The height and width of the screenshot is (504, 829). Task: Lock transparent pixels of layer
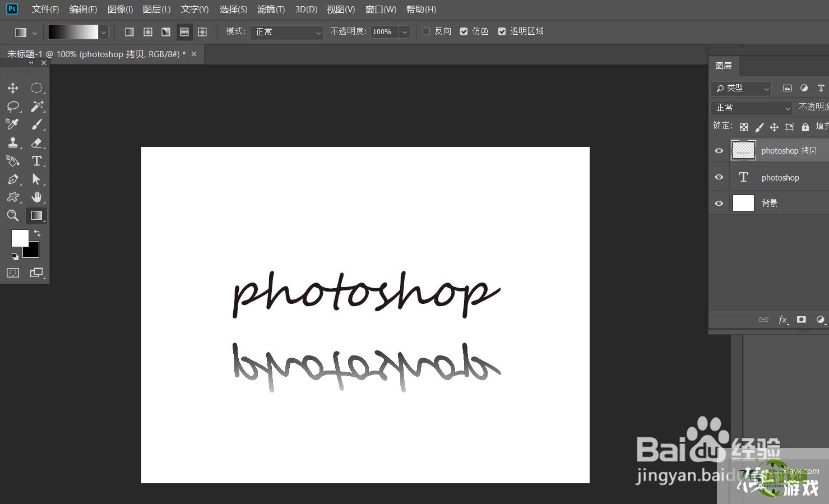point(744,127)
